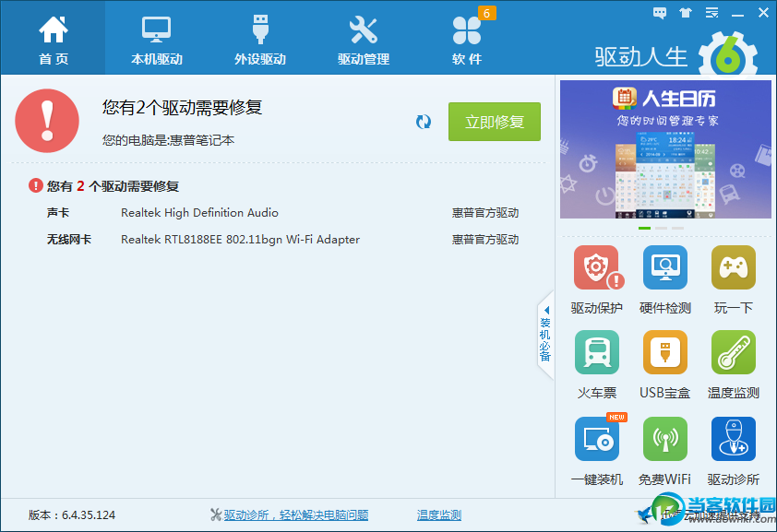
Task: Select the second banner indicator
Action: 661,228
